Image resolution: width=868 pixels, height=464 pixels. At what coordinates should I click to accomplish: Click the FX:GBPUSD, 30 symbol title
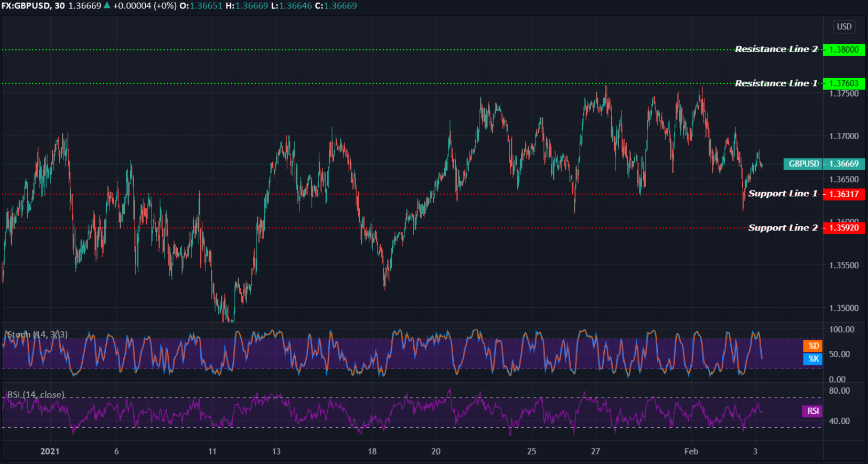point(33,6)
